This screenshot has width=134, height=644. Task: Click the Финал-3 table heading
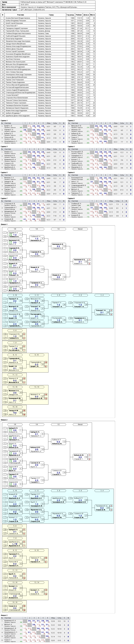pos(4,615)
